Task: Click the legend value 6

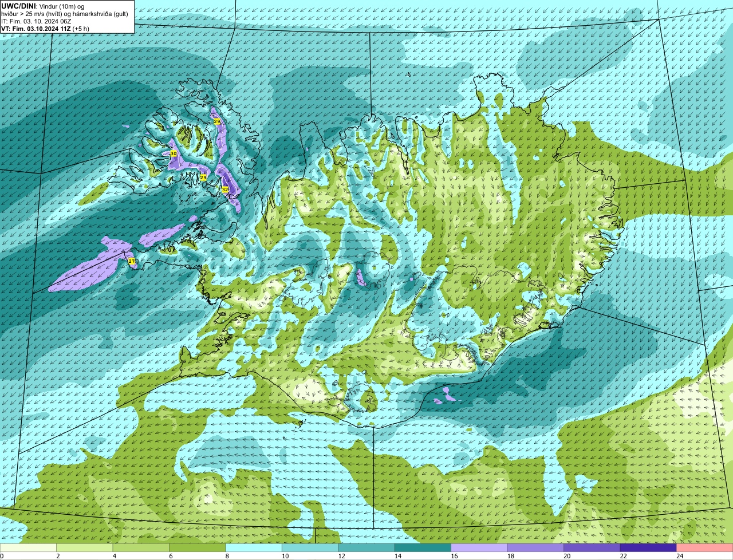Action: (171, 556)
